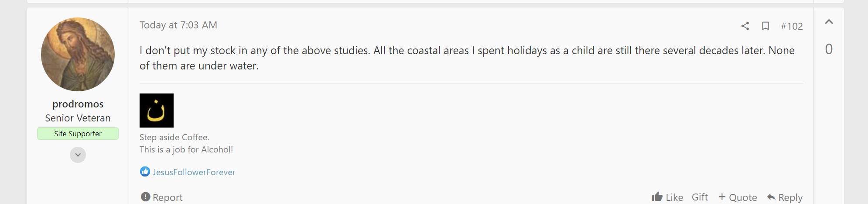Image resolution: width=868 pixels, height=204 pixels.
Task: Click the Reply button label
Action: [790, 197]
